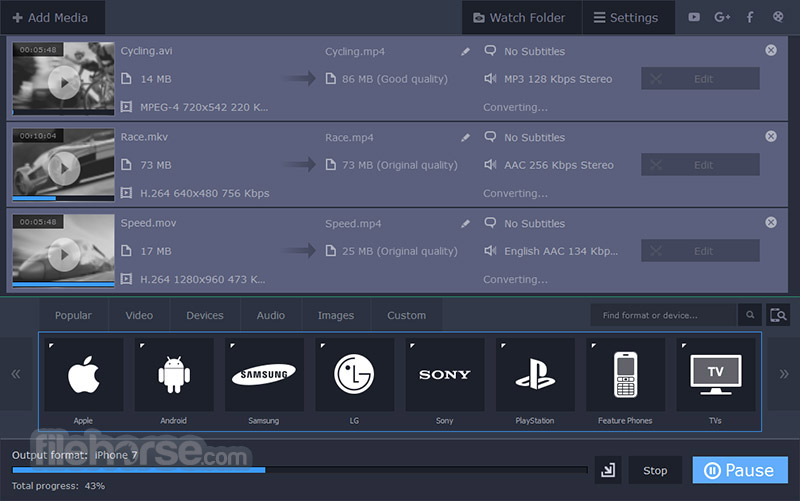Click the Add Media button

click(52, 17)
